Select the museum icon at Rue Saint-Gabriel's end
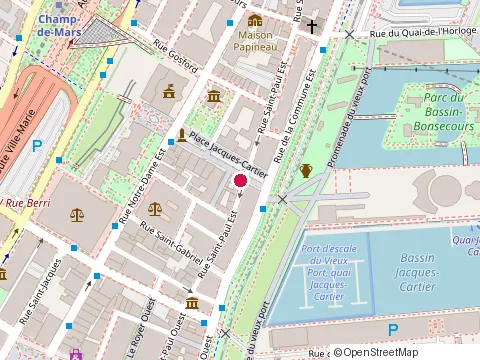 click(192, 303)
